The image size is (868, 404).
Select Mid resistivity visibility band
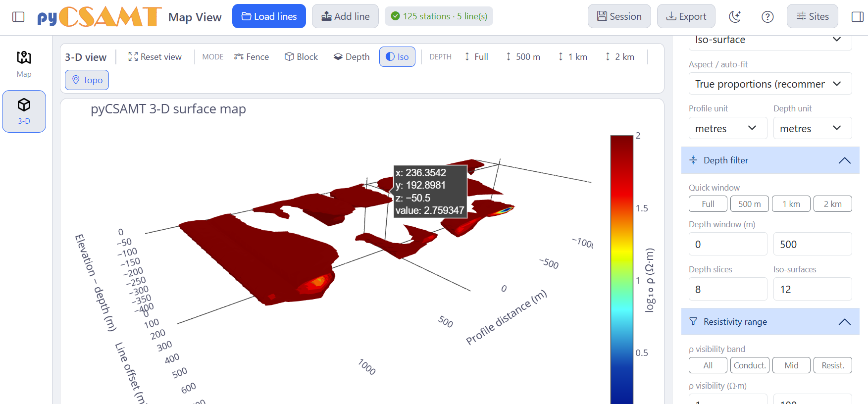click(x=791, y=365)
